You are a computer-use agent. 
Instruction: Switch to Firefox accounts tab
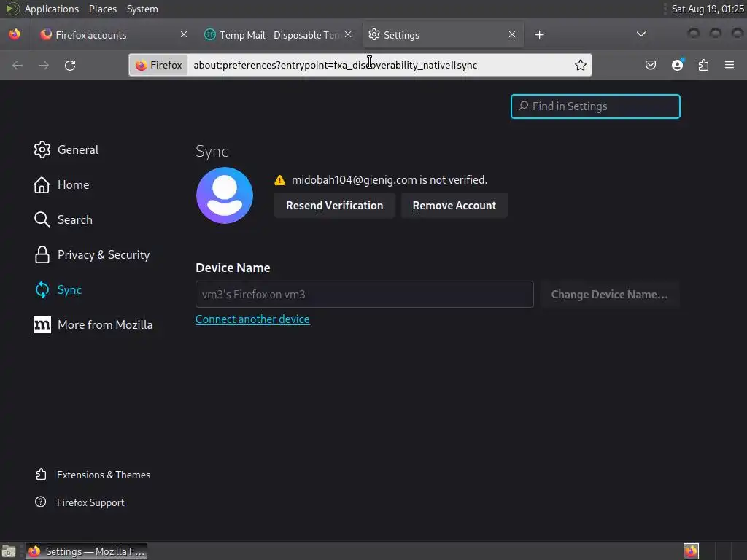[x=113, y=35]
